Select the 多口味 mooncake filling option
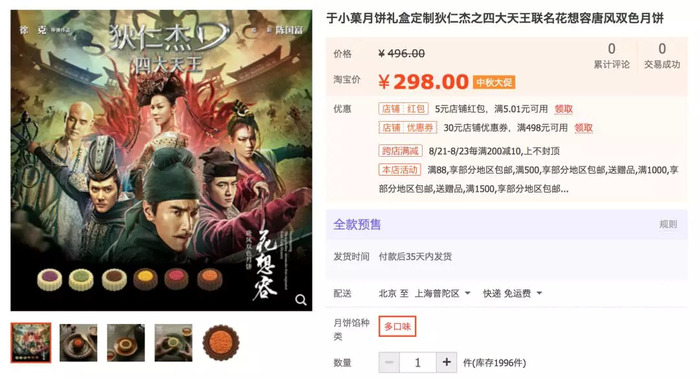 pyautogui.click(x=397, y=326)
